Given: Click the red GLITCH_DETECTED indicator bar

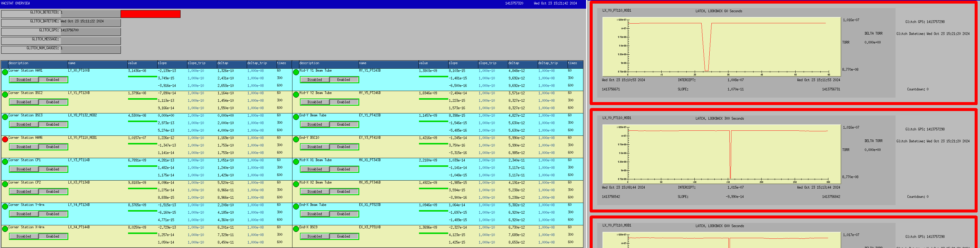Looking at the screenshot, I should pos(150,14).
